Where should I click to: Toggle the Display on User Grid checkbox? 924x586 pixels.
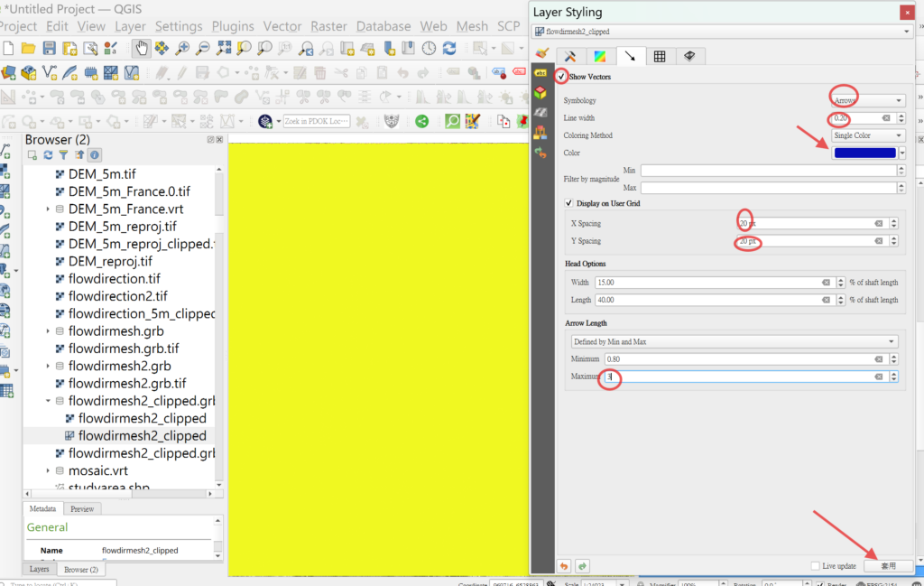568,203
